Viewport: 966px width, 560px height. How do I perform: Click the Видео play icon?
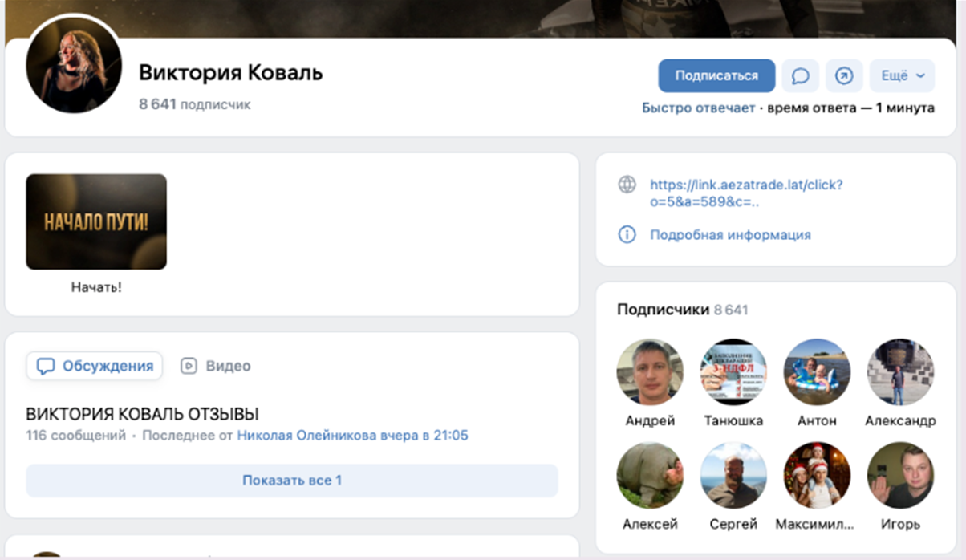tap(189, 366)
